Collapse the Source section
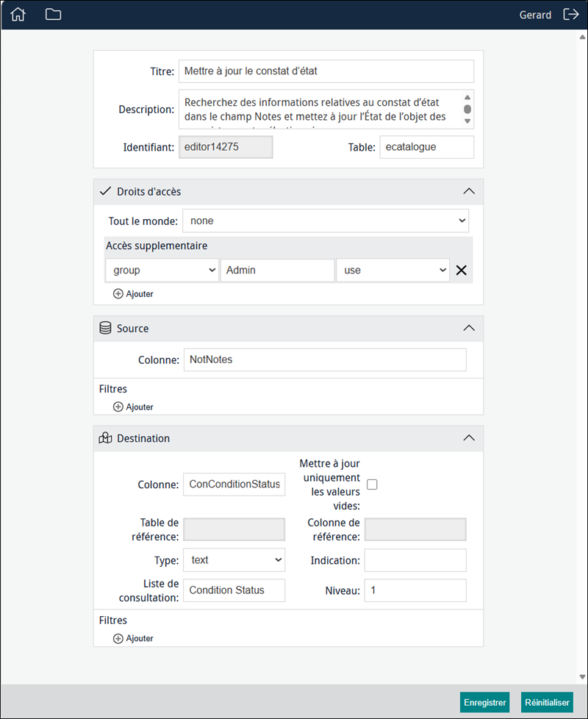The height and width of the screenshot is (719, 588). tap(469, 328)
